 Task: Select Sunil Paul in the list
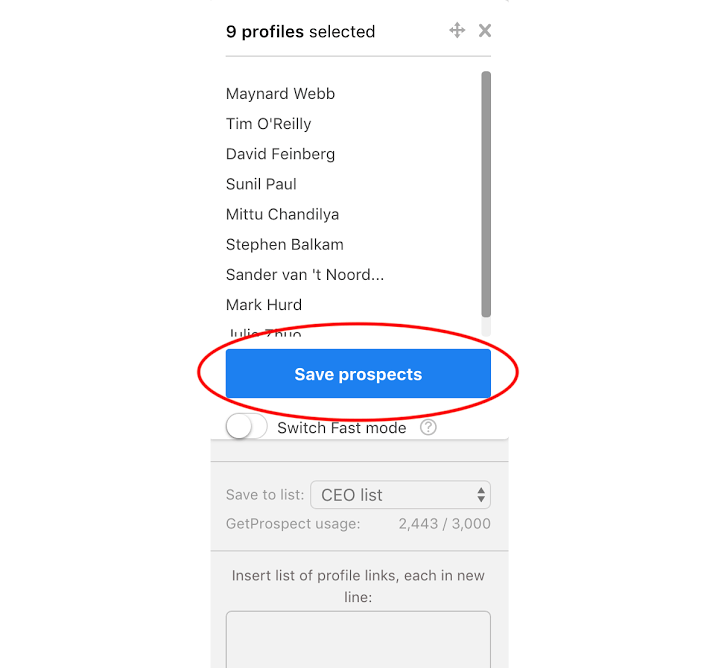[261, 184]
